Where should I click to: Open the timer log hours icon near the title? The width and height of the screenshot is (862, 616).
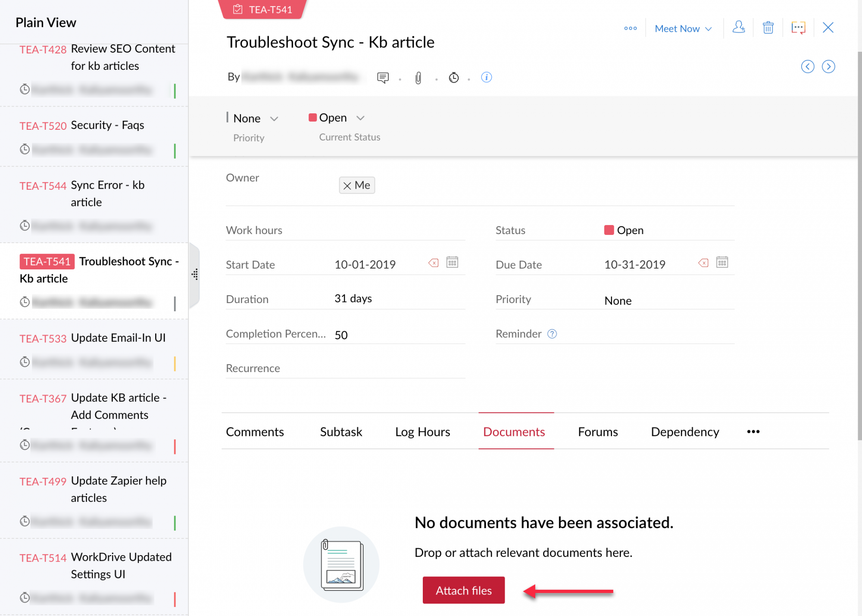point(453,78)
